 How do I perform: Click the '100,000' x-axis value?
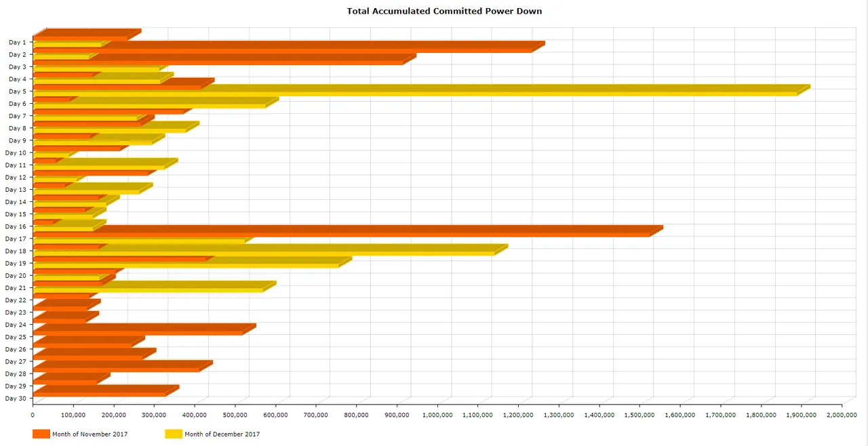point(73,414)
